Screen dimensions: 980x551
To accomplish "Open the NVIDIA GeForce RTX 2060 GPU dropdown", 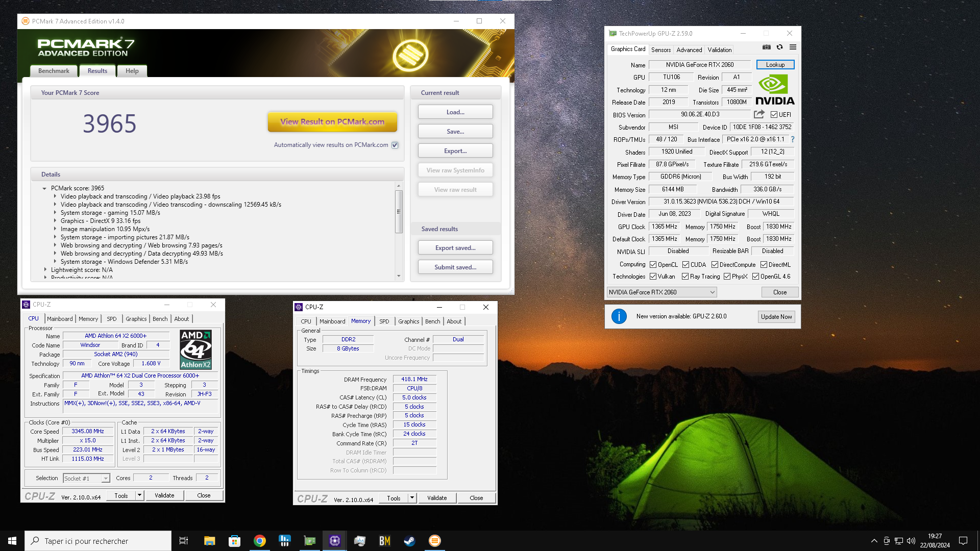I will tap(661, 292).
